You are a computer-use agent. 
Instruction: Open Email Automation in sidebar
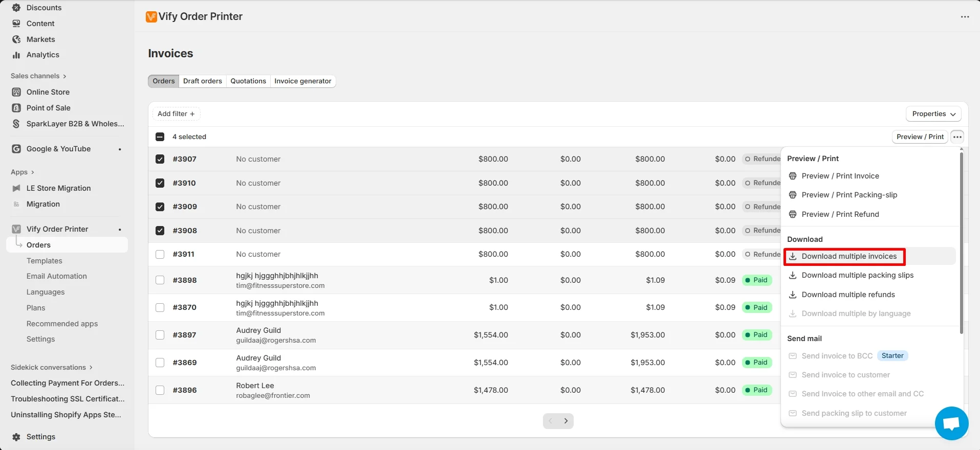point(57,276)
